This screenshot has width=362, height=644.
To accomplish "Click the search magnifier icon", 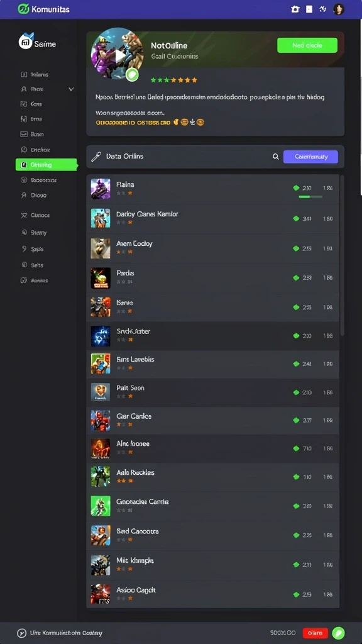I will tap(276, 157).
